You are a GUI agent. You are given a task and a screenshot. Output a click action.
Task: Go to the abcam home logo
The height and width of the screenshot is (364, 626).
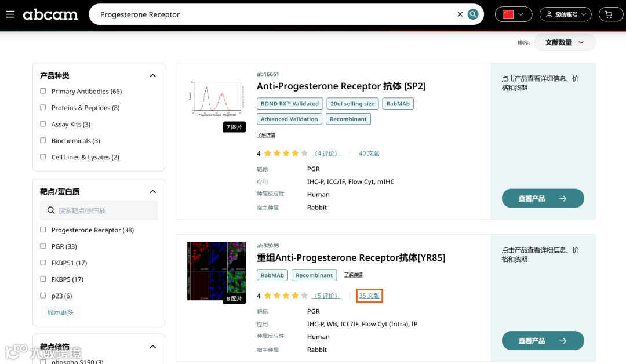pos(50,14)
